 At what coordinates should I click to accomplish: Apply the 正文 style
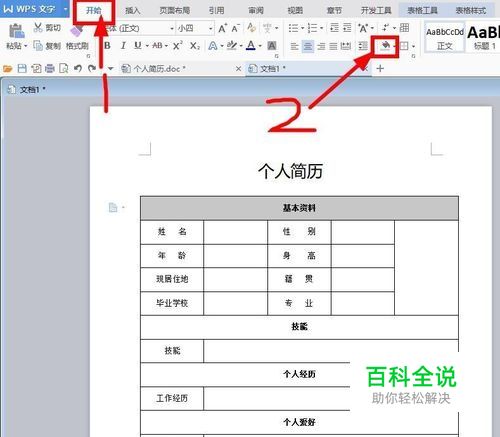coord(445,38)
